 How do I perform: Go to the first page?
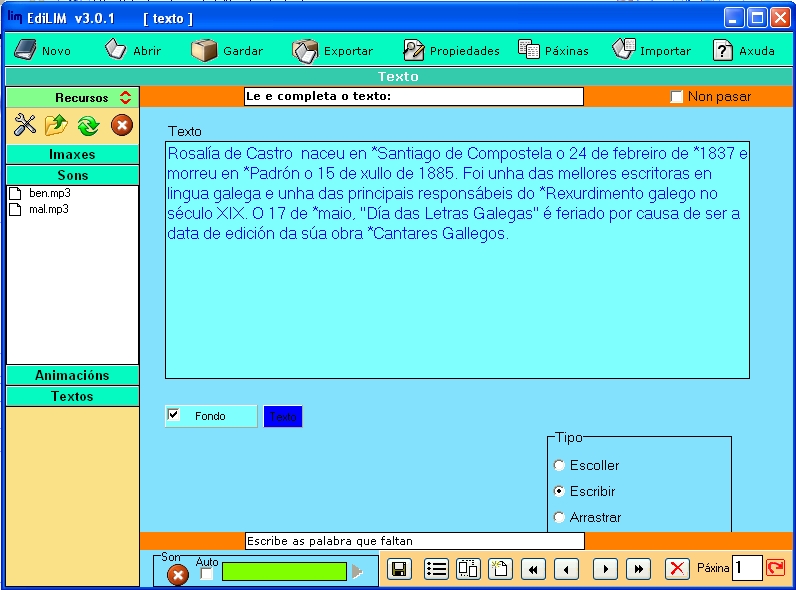[x=533, y=569]
